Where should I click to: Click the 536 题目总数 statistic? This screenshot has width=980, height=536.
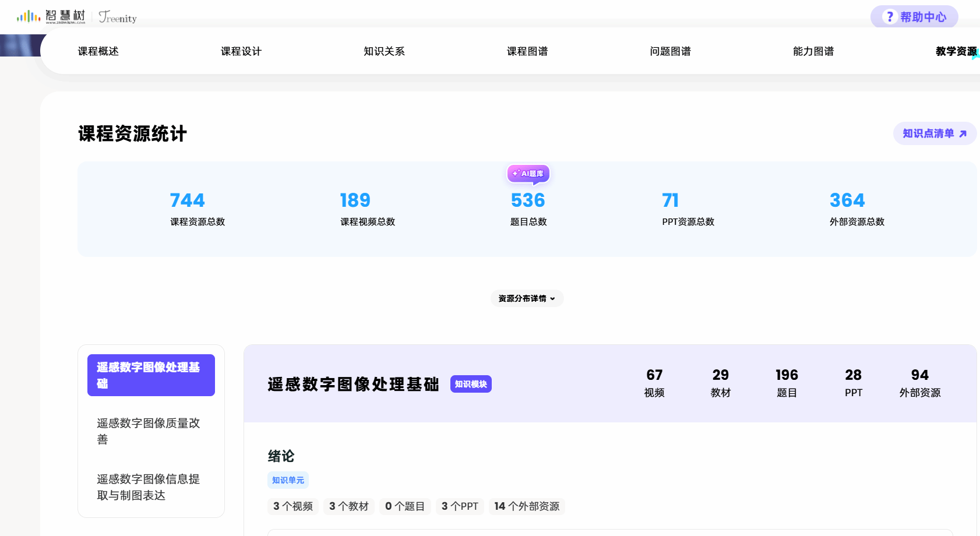tap(528, 208)
